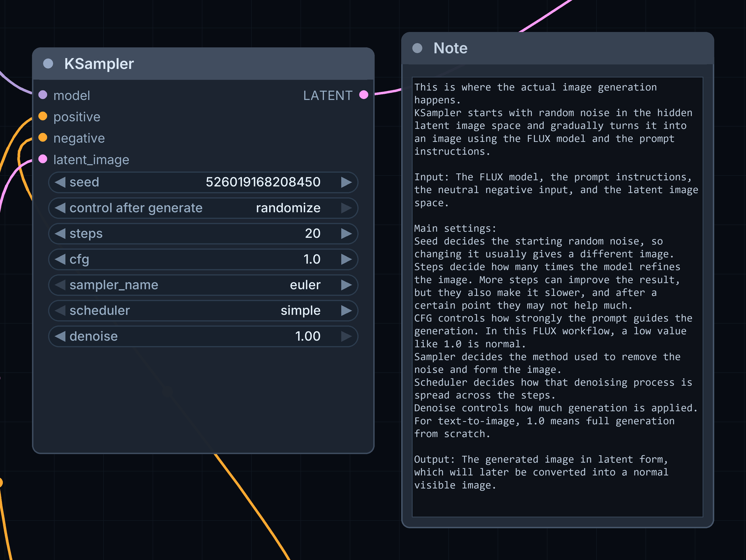Click the steps value 20
This screenshot has width=746, height=560.
coord(313,233)
